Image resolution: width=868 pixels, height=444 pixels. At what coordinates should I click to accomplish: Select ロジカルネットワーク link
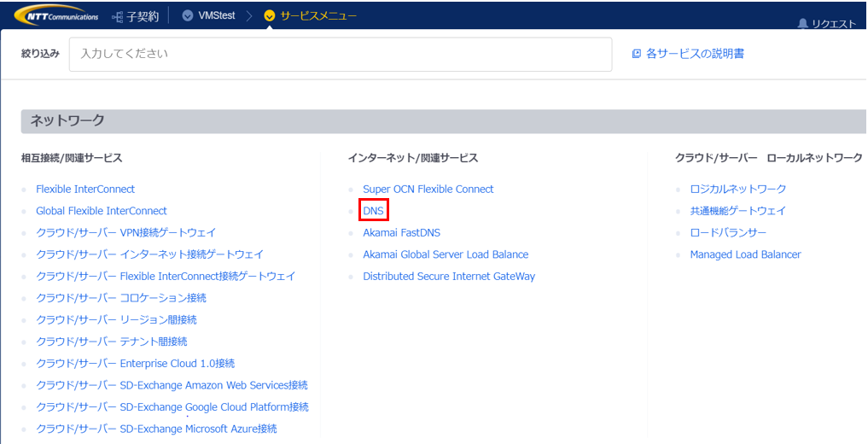point(738,190)
